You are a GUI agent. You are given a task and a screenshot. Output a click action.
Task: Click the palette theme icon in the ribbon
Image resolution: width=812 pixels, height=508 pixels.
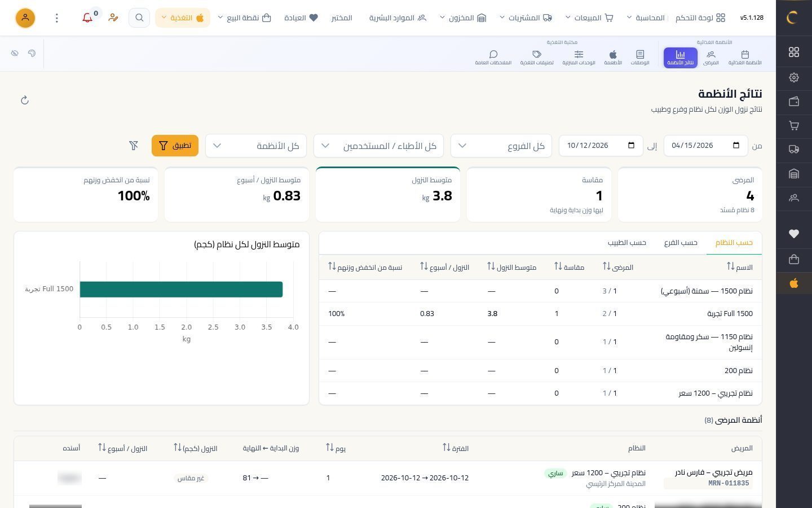32,53
